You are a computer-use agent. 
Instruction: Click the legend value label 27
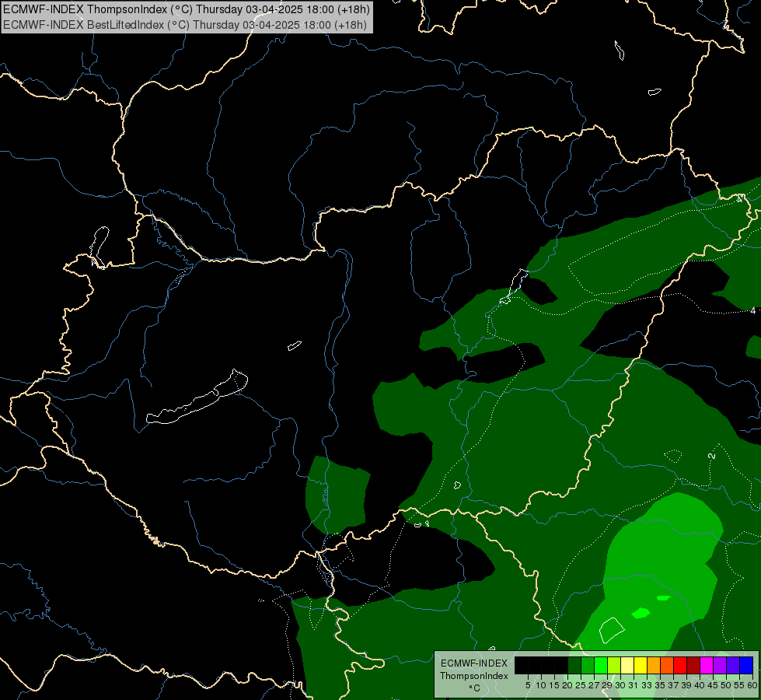pos(594,685)
